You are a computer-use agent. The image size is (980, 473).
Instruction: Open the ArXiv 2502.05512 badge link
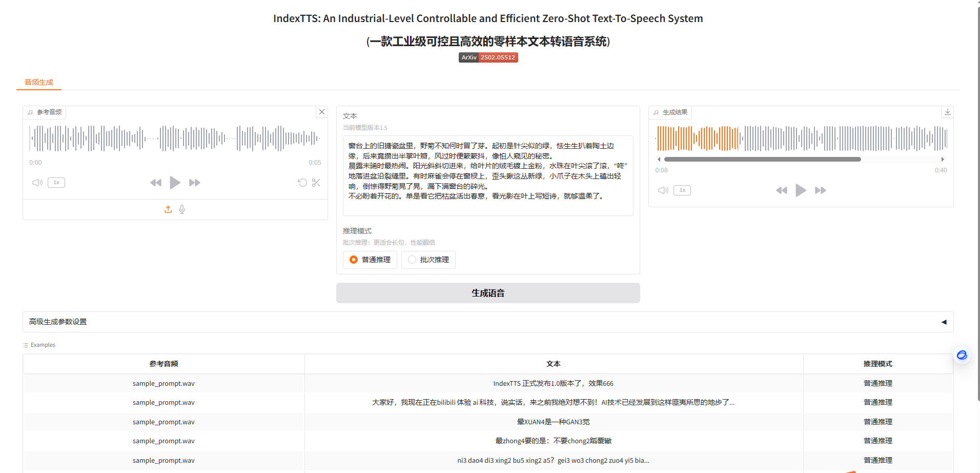488,57
